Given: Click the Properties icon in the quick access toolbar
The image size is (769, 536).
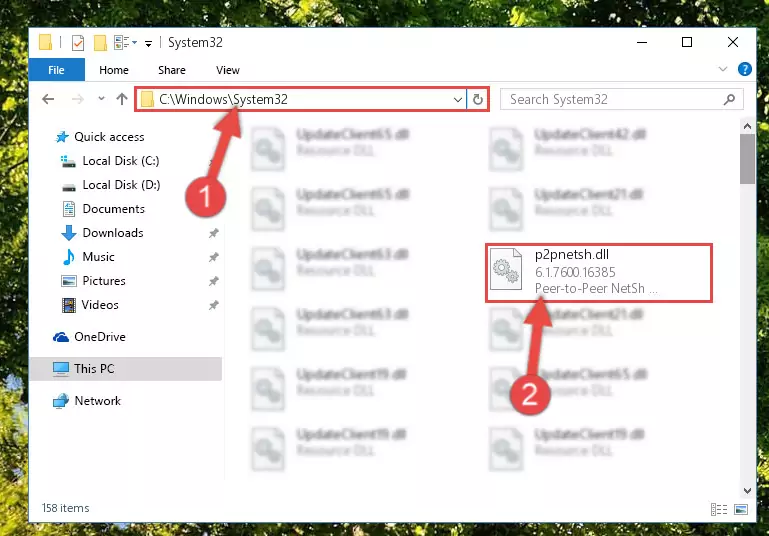Looking at the screenshot, I should coord(77,43).
